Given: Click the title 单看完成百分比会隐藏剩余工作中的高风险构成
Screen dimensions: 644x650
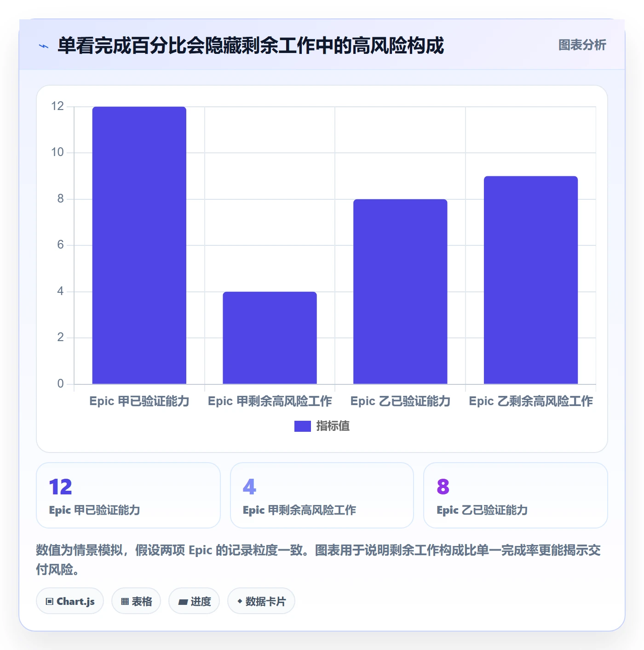Looking at the screenshot, I should [x=251, y=46].
